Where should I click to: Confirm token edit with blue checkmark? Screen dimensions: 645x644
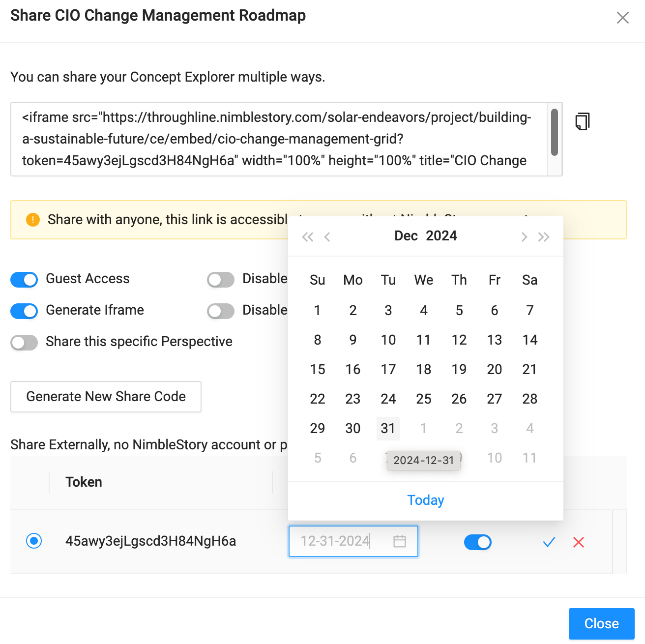549,542
